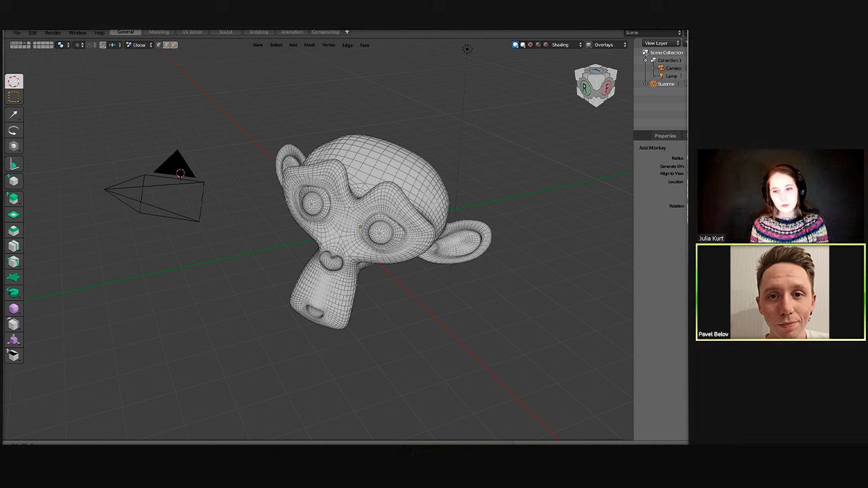The height and width of the screenshot is (488, 868).
Task: Open the Window menu
Action: point(77,33)
